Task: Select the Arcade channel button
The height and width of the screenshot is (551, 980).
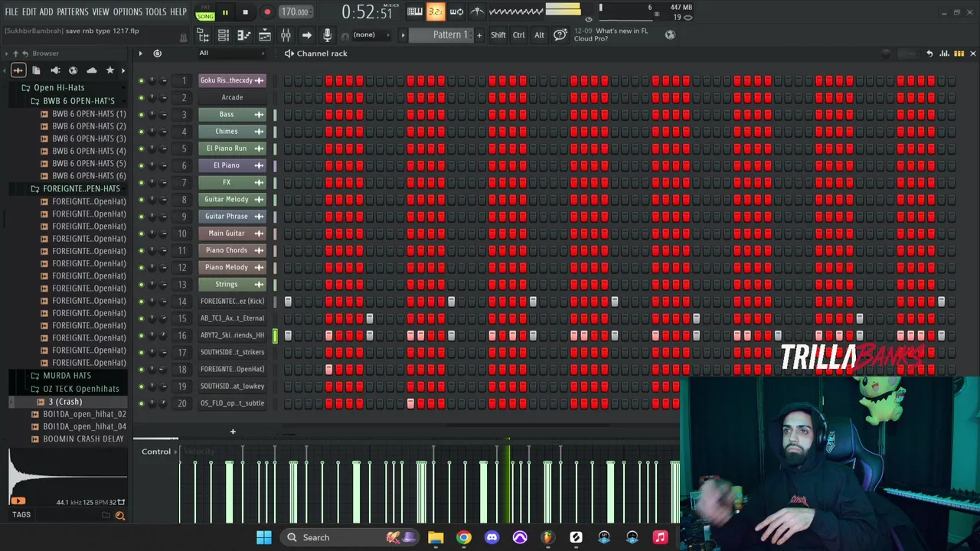Action: pyautogui.click(x=232, y=97)
